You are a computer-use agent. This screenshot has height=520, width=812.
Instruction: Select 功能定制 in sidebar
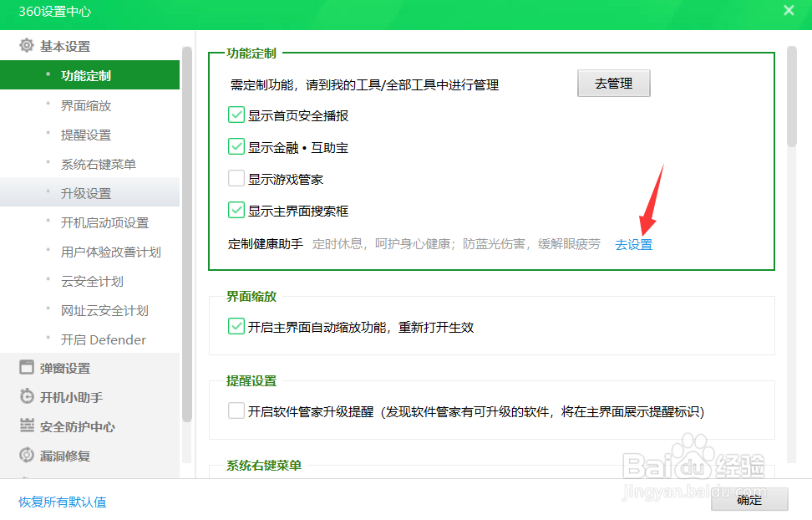(x=89, y=75)
